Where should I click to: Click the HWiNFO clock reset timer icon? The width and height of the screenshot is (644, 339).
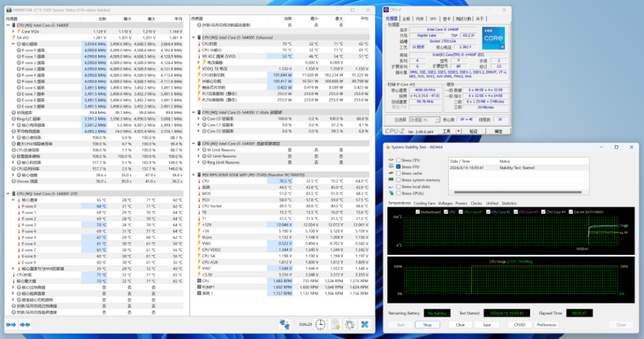pyautogui.click(x=320, y=324)
